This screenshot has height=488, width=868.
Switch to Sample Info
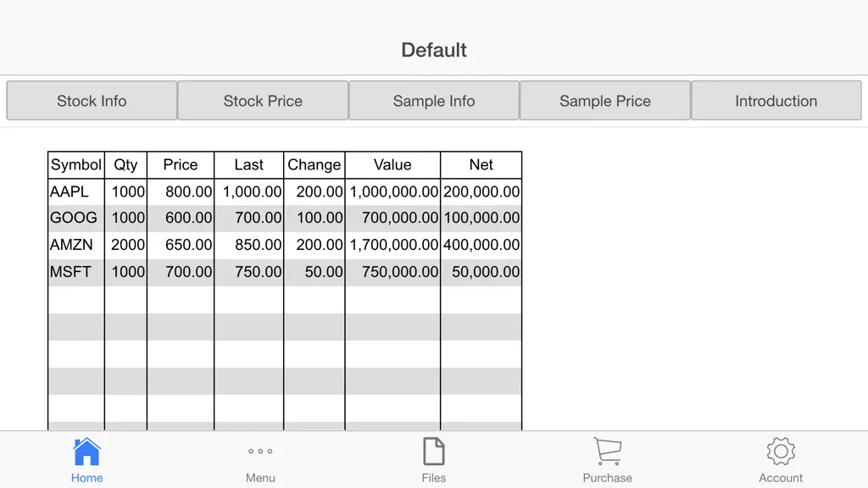coord(434,101)
